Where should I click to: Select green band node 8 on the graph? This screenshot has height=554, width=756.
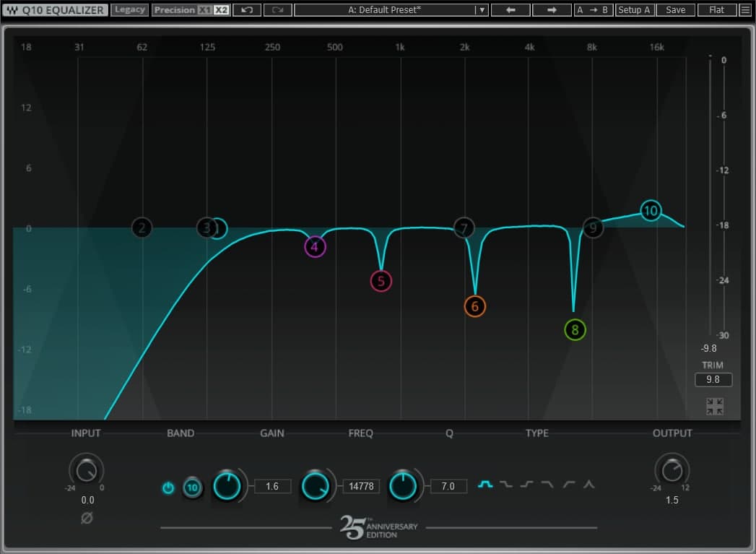pyautogui.click(x=575, y=330)
